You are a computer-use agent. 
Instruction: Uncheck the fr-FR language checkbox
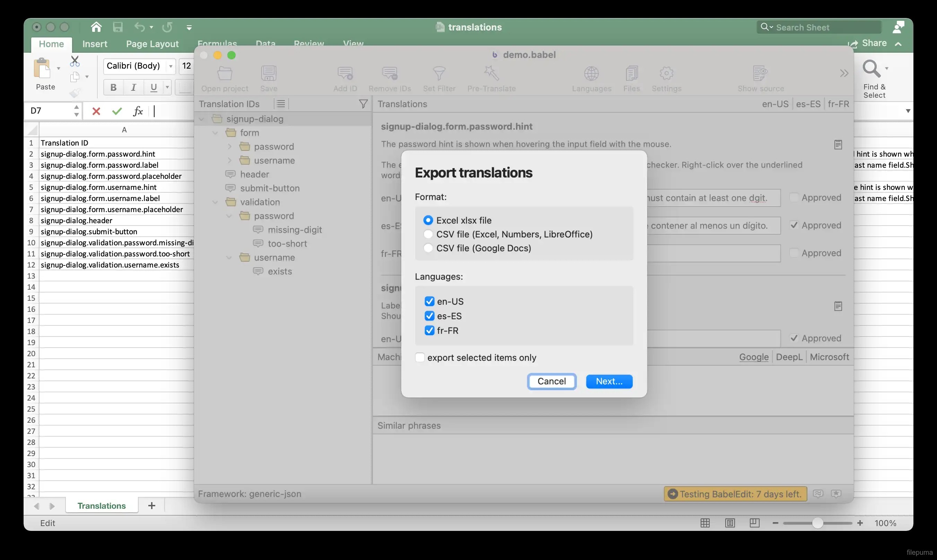click(429, 331)
